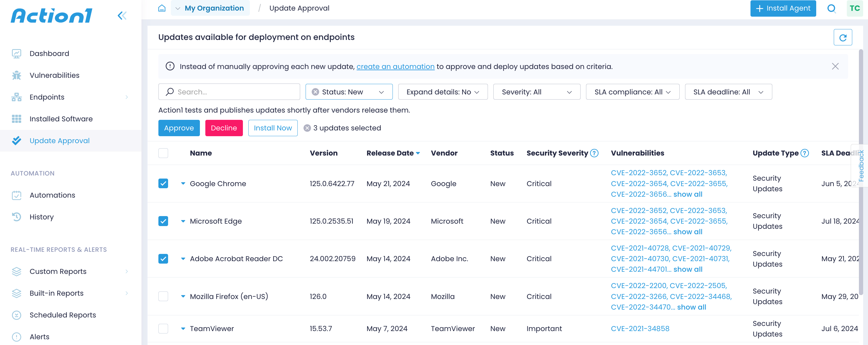Viewport: 868px width, 345px height.
Task: Check the Mozilla Firefox update checkbox
Action: click(x=163, y=296)
